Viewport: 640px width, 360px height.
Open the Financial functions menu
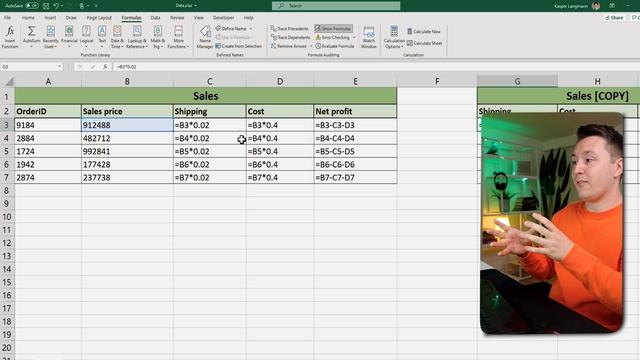(x=69, y=37)
